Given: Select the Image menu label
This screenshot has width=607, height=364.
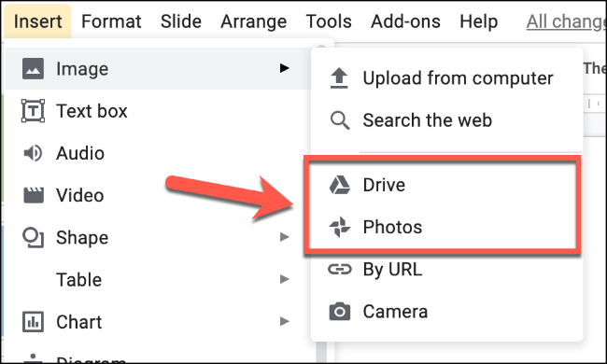Looking at the screenshot, I should pyautogui.click(x=82, y=69).
